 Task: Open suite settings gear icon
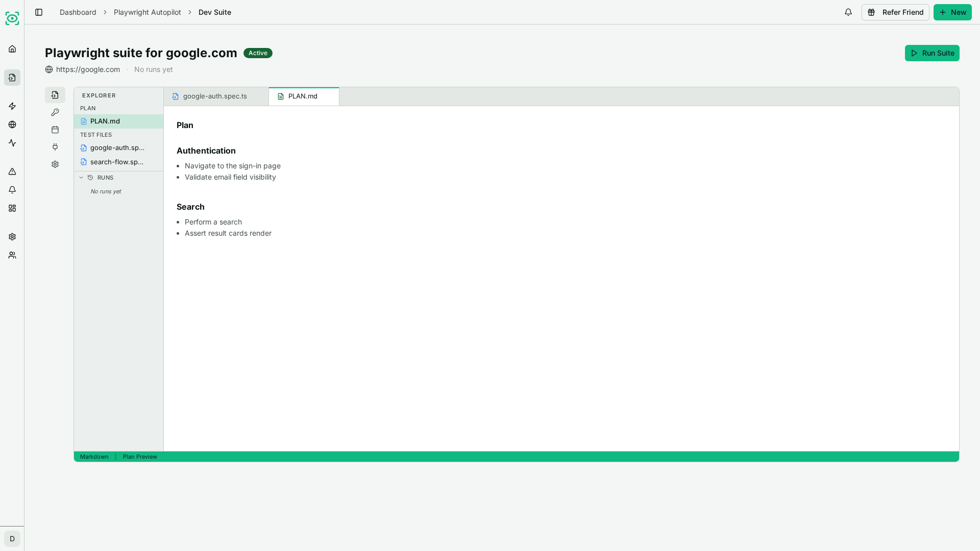tap(55, 164)
